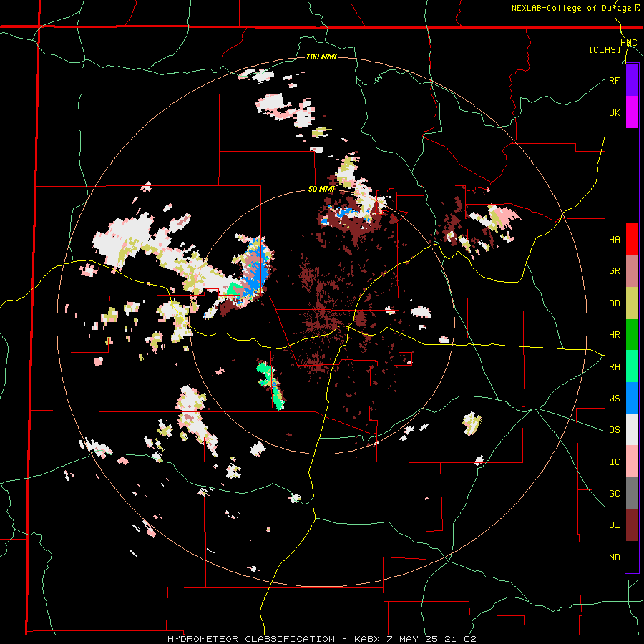The height and width of the screenshot is (644, 644).
Task: Click the RF purple legend swatch
Action: [632, 80]
